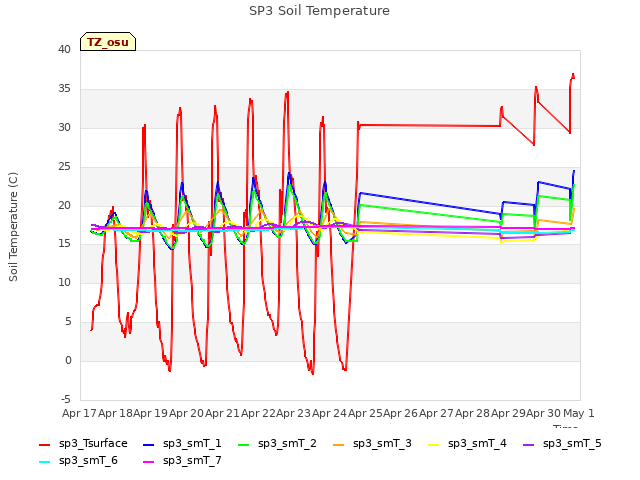Click the 10 y-axis tick label
Image resolution: width=640 pixels, height=480 pixels.
[64, 282]
